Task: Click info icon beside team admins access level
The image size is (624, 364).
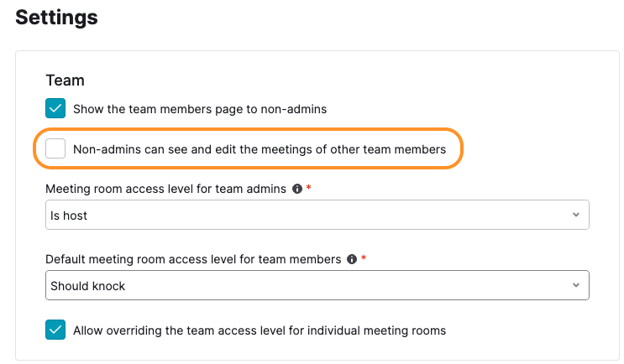Action: tap(296, 190)
